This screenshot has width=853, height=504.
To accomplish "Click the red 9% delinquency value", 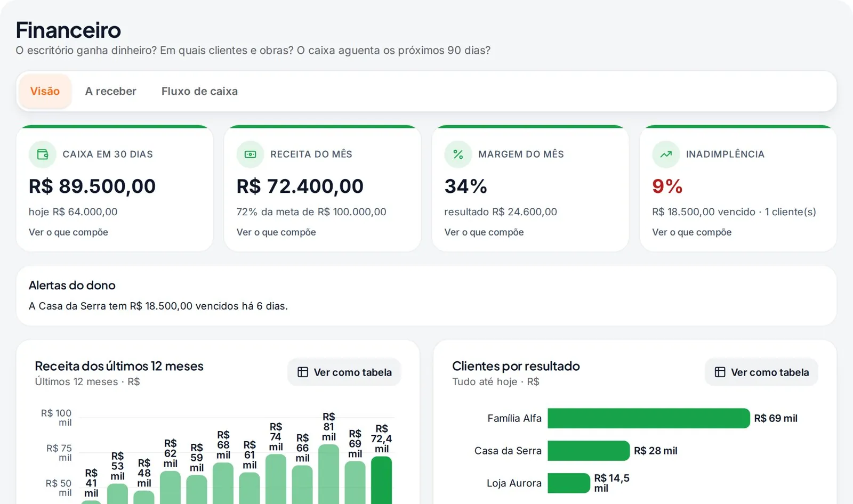I will pyautogui.click(x=667, y=186).
